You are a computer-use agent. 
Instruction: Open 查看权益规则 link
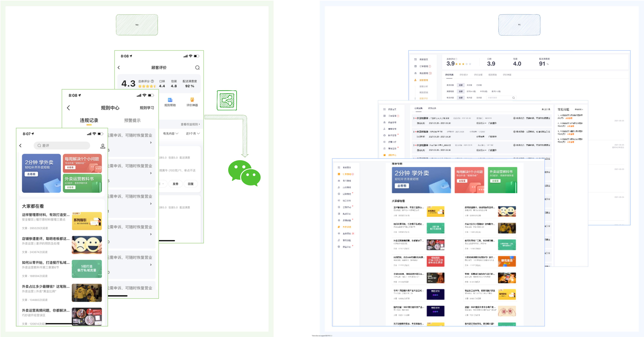point(189,124)
